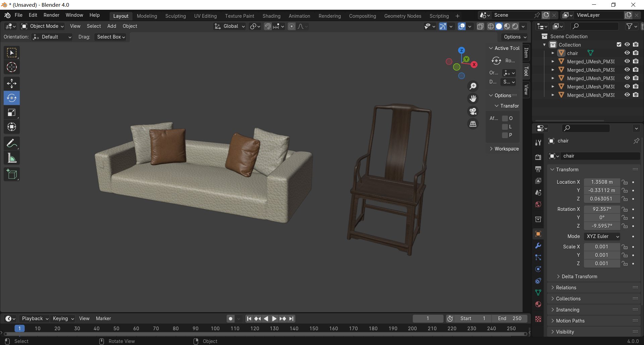Select the Scale tool in the toolbar
644x345 pixels.
pos(12,112)
